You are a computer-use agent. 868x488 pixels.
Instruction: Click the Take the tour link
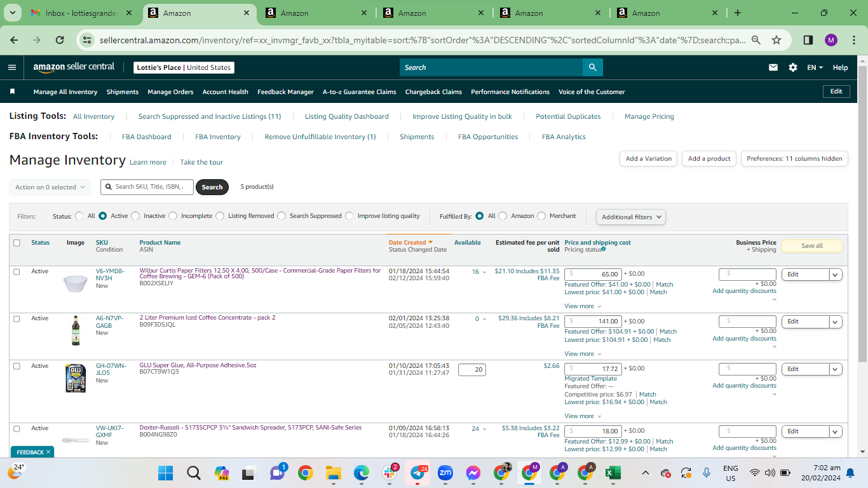pyautogui.click(x=201, y=162)
